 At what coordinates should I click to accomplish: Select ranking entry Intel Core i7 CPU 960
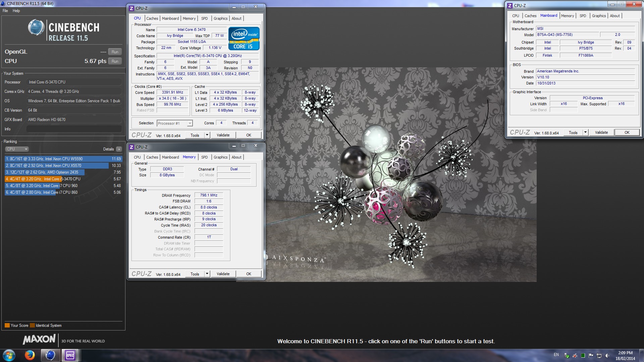pyautogui.click(x=63, y=186)
